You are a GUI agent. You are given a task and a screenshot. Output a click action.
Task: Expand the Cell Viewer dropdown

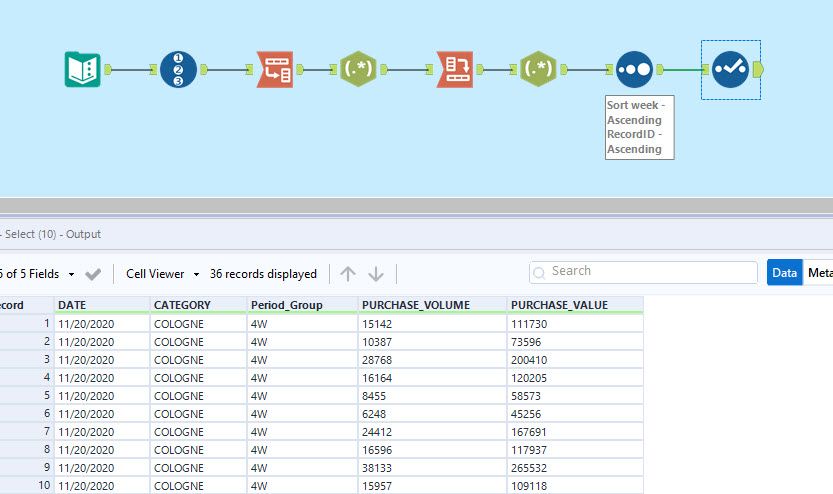coord(162,274)
